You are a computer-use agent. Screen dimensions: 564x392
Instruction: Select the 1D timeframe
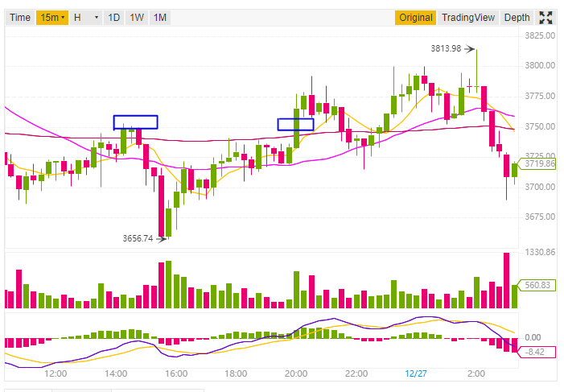[x=113, y=18]
